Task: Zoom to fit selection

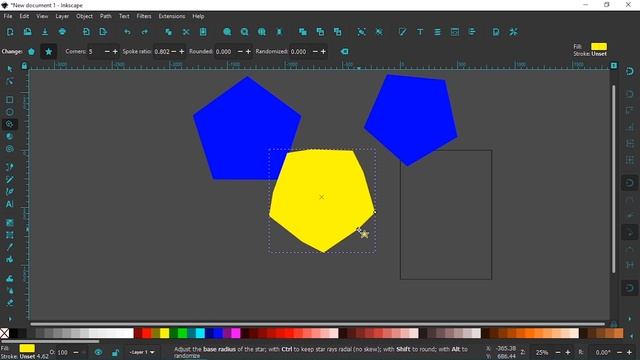Action: [x=227, y=32]
